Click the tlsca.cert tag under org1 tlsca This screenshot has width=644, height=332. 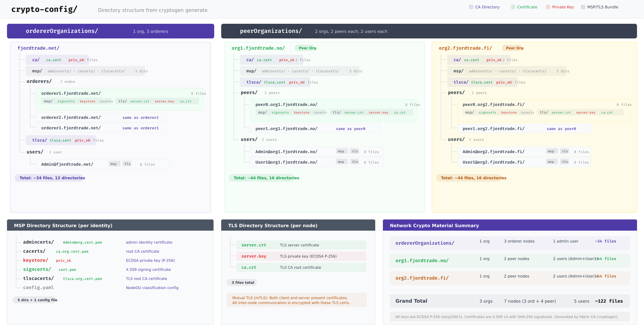[x=274, y=82]
